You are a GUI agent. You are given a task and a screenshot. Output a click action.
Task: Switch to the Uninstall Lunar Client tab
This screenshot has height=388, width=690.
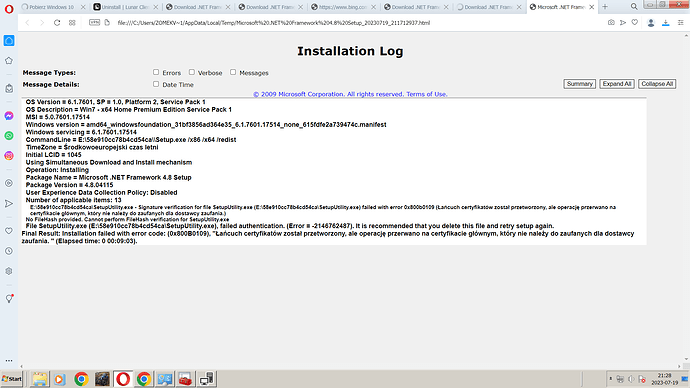pyautogui.click(x=126, y=7)
